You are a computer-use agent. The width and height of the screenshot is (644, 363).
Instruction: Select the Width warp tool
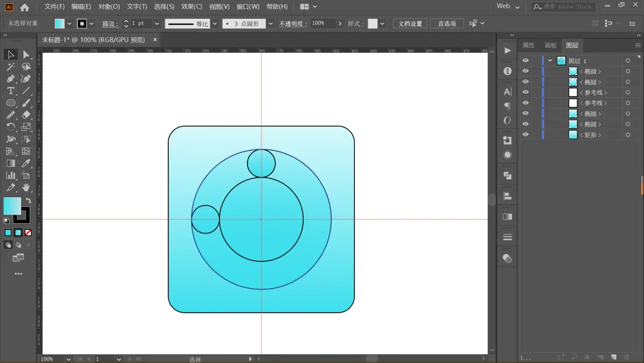point(11,139)
